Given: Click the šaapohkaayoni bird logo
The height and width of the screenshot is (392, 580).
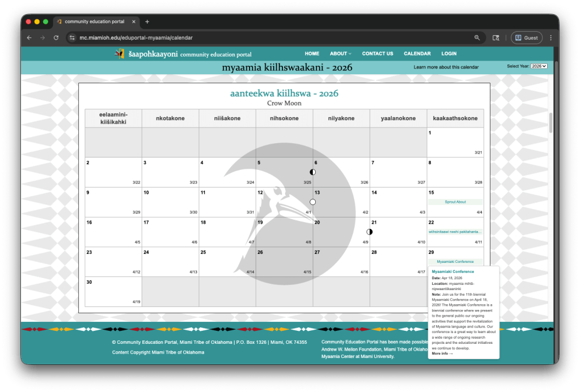Looking at the screenshot, I should point(119,54).
